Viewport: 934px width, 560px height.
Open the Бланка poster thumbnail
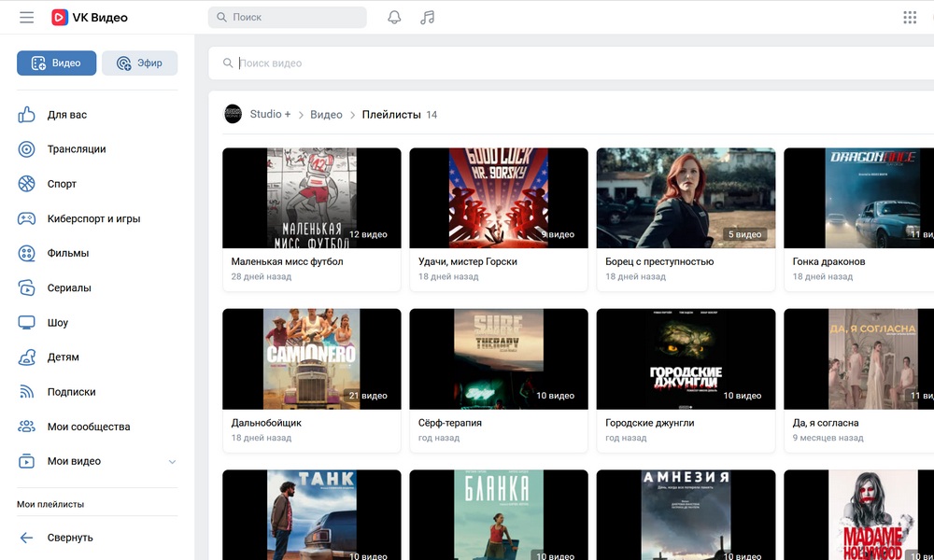499,515
